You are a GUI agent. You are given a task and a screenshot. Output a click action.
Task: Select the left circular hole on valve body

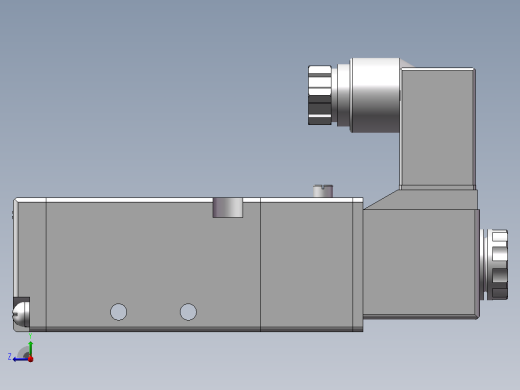click(x=118, y=312)
